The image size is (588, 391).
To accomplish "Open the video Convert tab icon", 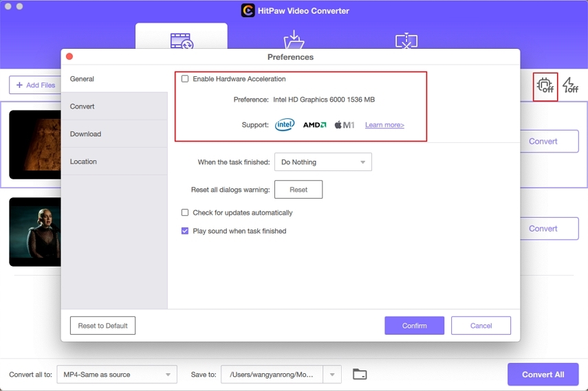I will pyautogui.click(x=182, y=41).
